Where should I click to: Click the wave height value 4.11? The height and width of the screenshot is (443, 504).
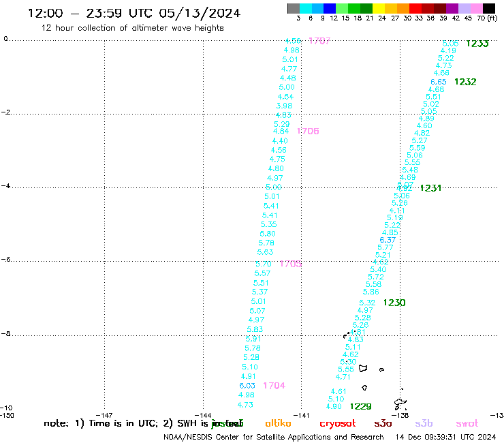tap(397, 211)
